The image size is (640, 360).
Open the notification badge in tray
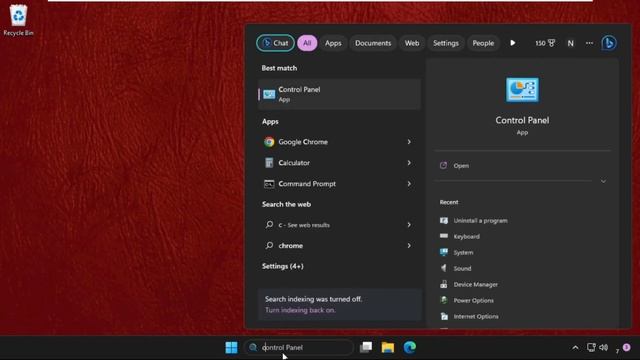[x=626, y=347]
